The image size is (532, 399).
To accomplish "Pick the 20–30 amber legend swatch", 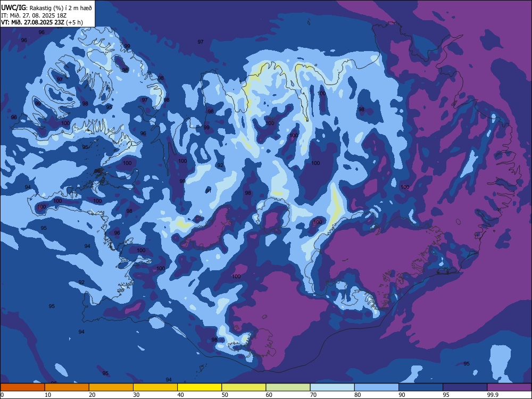I will [x=111, y=387].
